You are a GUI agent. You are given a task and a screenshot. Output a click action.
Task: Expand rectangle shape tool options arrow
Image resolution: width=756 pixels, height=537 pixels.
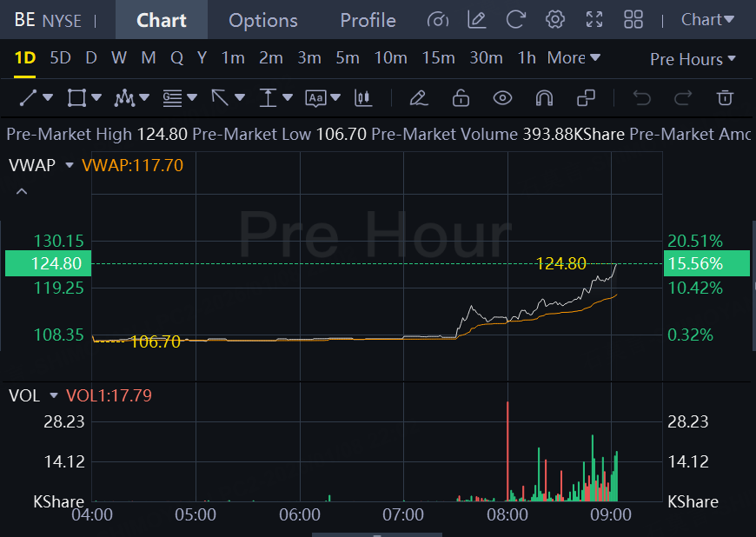coord(96,98)
